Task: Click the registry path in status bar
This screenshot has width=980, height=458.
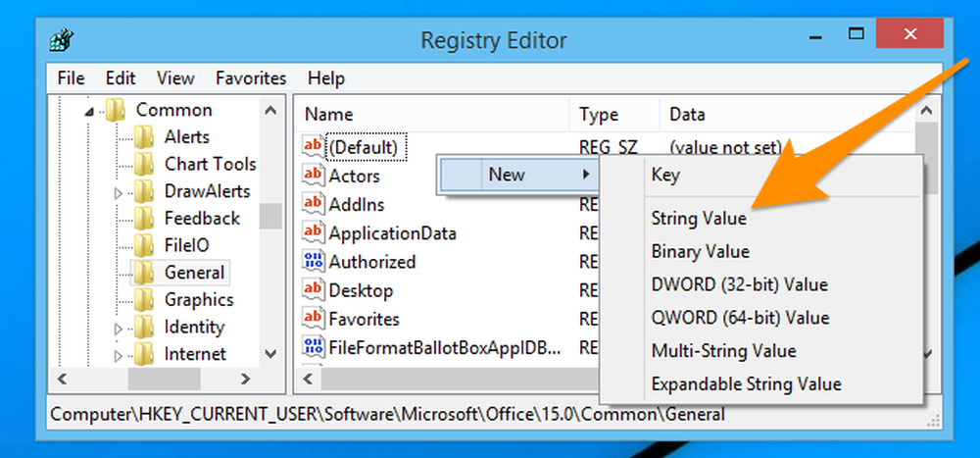Action: pyautogui.click(x=387, y=414)
